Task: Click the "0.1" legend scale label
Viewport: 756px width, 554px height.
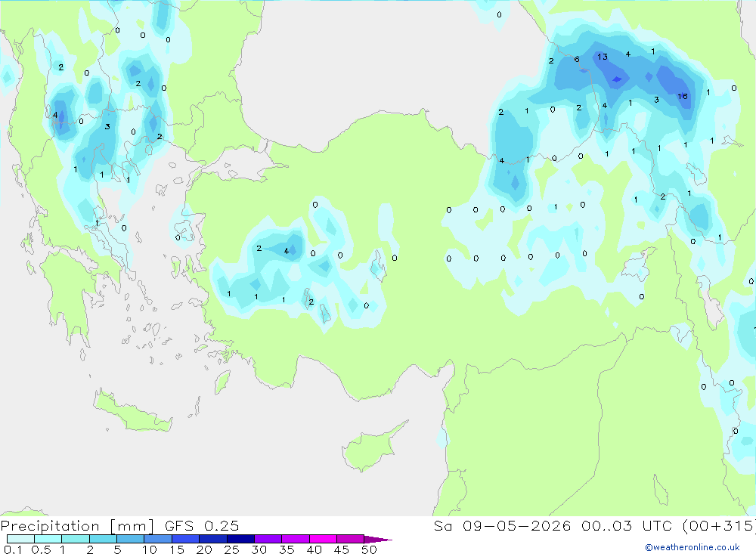Action: click(13, 549)
